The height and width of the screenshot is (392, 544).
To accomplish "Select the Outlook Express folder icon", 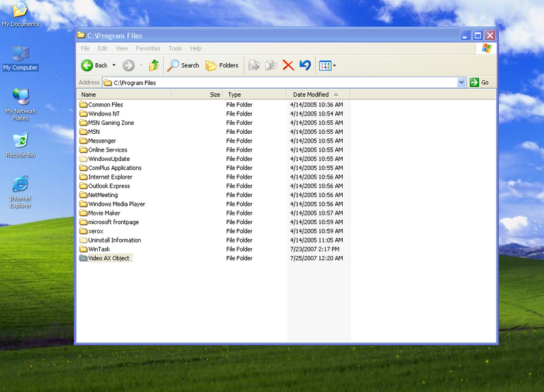I will pyautogui.click(x=83, y=185).
